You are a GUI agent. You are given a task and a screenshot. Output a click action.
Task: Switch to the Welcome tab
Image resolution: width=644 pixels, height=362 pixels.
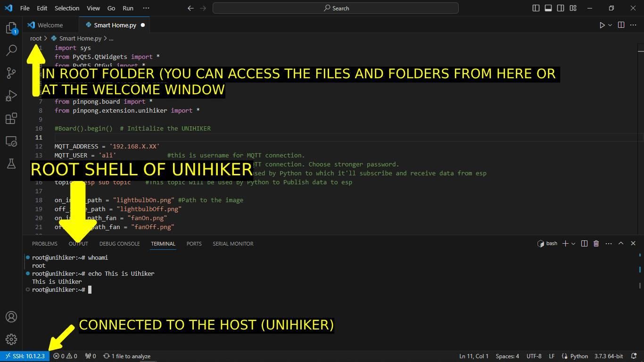[x=50, y=25]
